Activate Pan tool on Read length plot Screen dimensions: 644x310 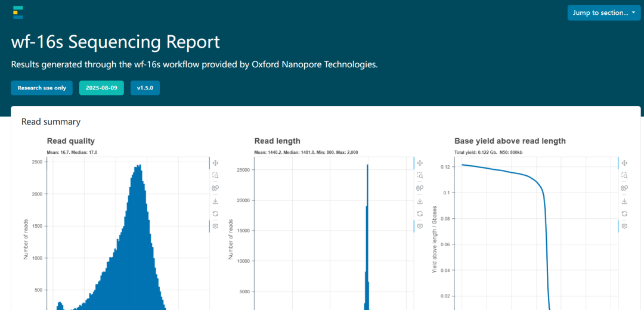pyautogui.click(x=420, y=163)
